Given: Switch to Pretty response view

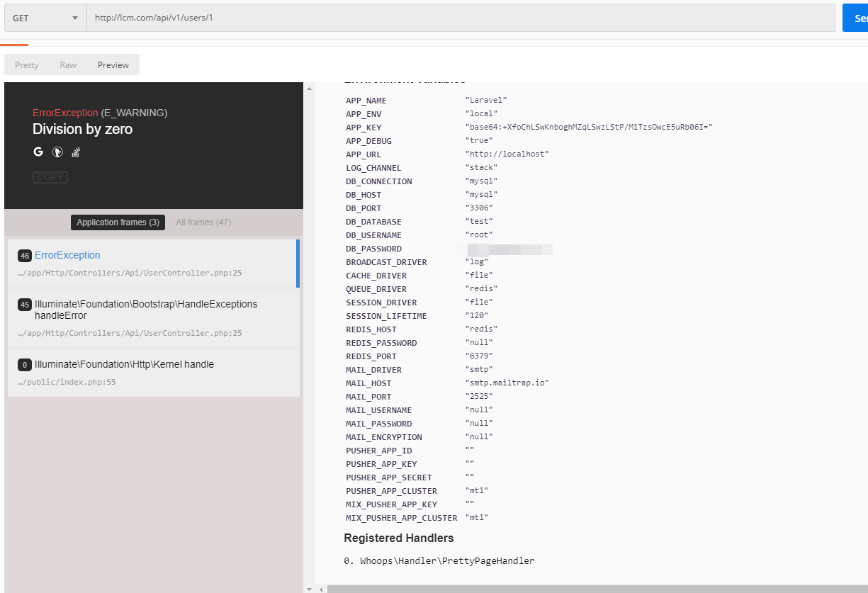Looking at the screenshot, I should pyautogui.click(x=27, y=65).
